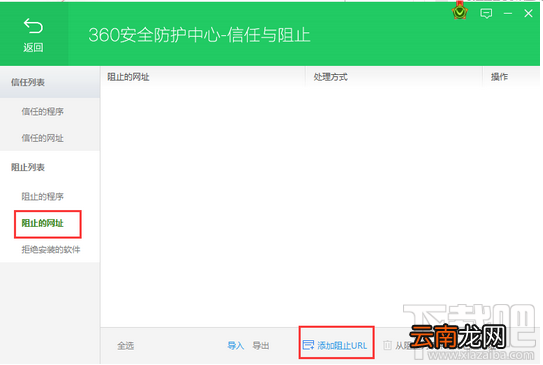Screen dimensions: 543x365
Task: Click the back arrow icon above 返回
Action: pos(33,26)
